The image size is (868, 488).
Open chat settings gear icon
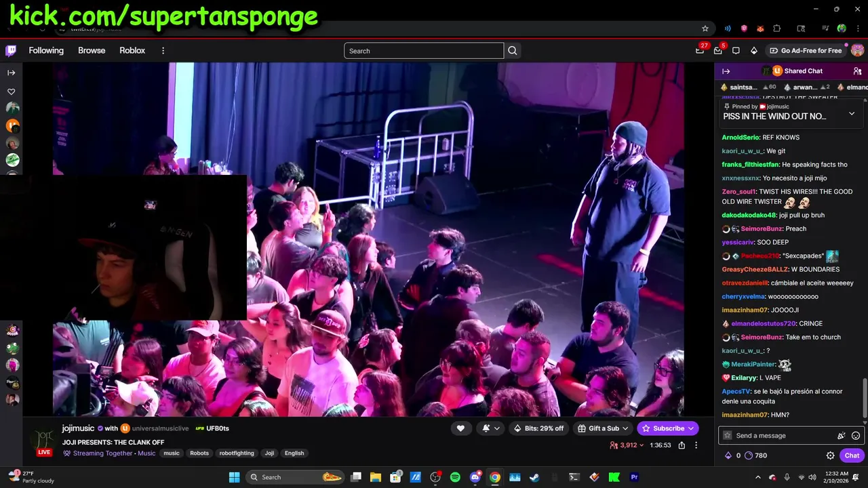tap(830, 455)
